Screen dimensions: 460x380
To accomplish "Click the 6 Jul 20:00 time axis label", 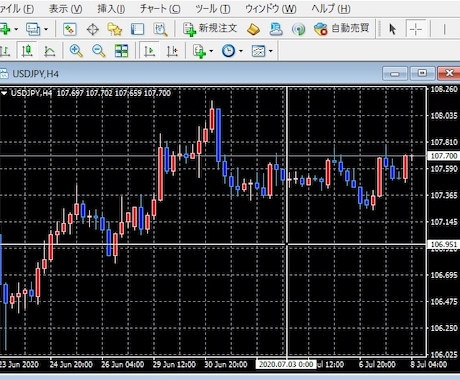I will click(377, 364).
